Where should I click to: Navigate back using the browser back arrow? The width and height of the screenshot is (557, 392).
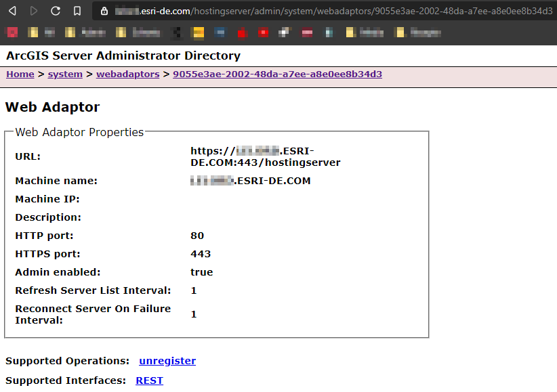(x=12, y=11)
